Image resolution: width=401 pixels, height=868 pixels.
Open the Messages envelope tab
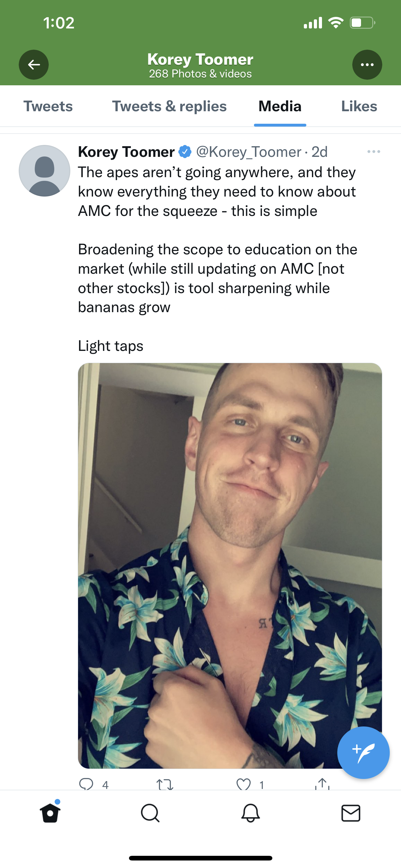click(351, 813)
